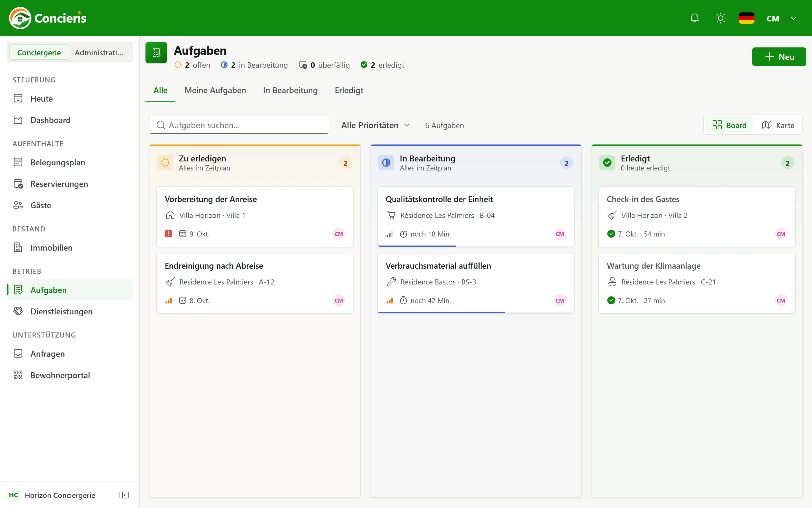Switch to In Bearbeitung tab

[290, 90]
